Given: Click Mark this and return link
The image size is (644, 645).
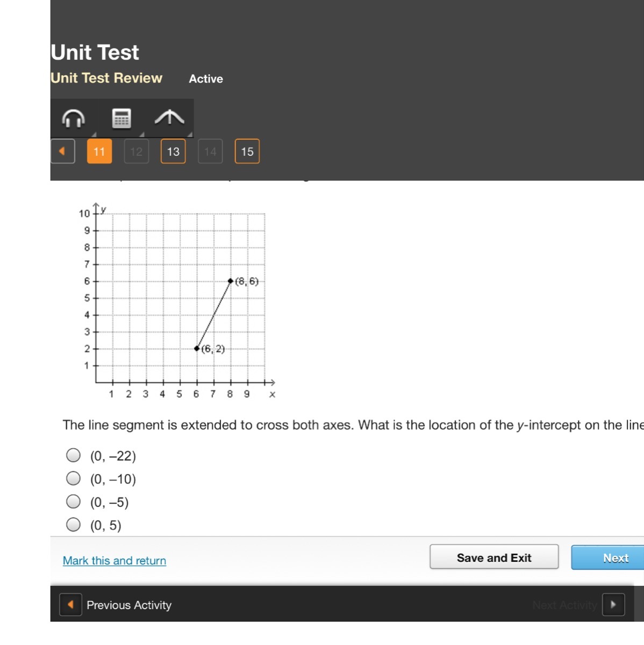Looking at the screenshot, I should [115, 561].
